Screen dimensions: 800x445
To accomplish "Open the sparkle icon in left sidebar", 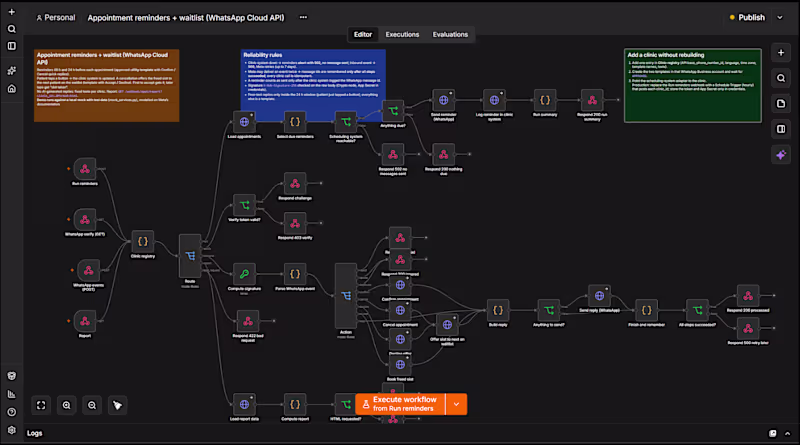I will [12, 70].
